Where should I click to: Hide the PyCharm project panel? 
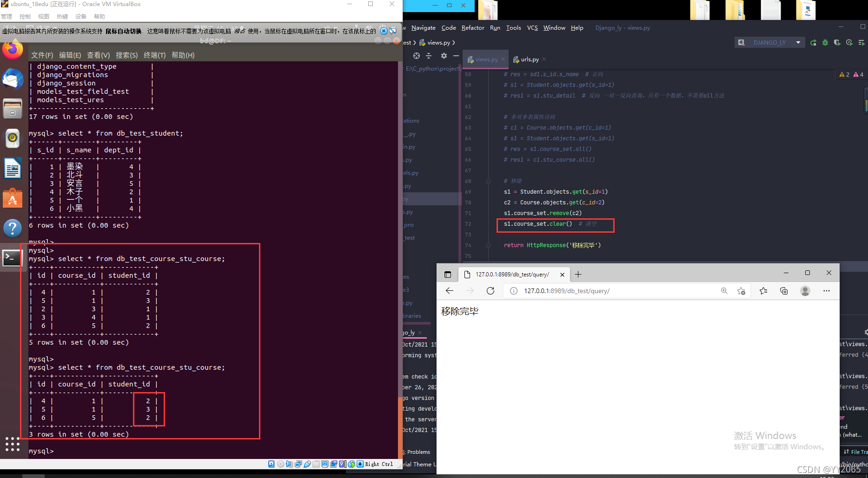click(456, 56)
